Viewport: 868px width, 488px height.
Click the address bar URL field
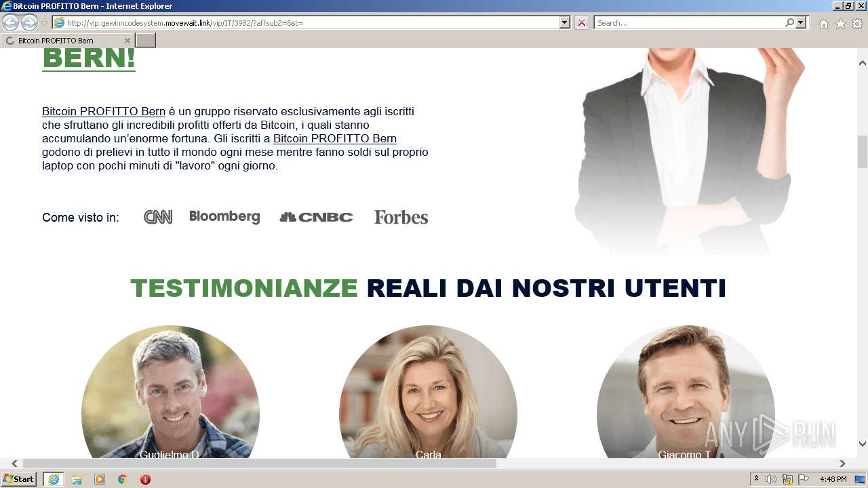pyautogui.click(x=306, y=23)
